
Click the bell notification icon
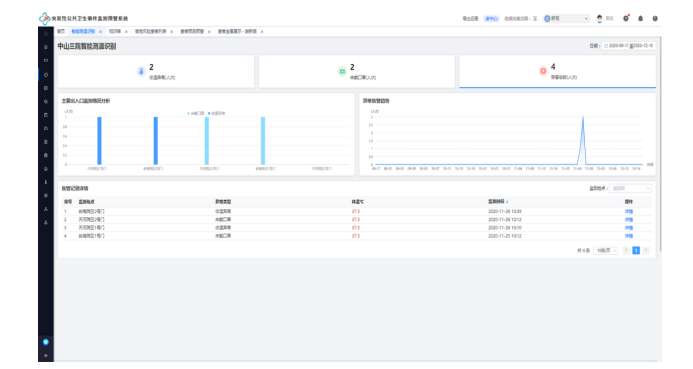pyautogui.click(x=640, y=19)
